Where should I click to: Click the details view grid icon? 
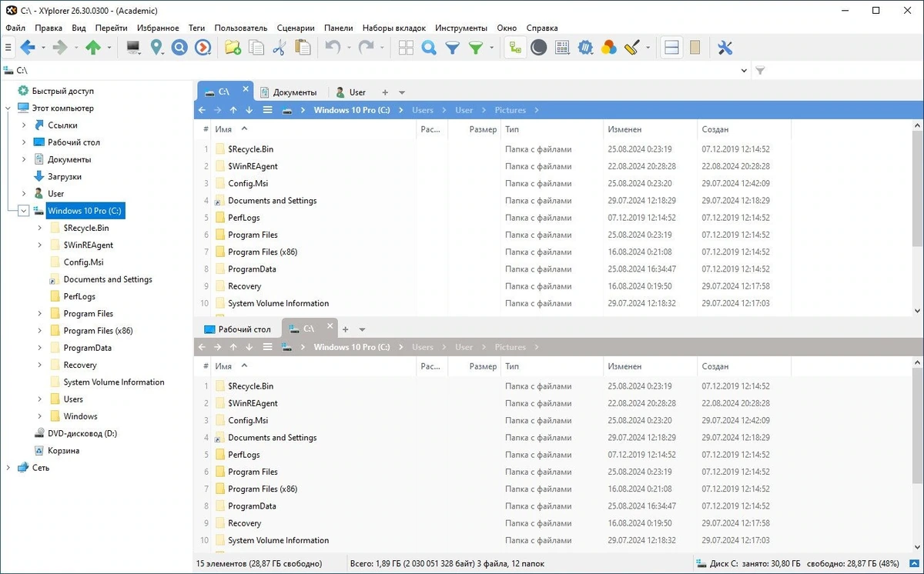pyautogui.click(x=562, y=48)
